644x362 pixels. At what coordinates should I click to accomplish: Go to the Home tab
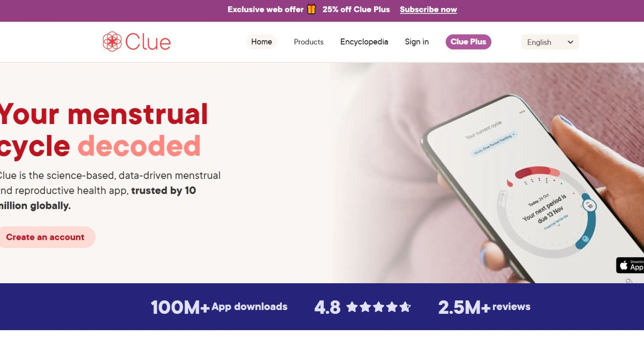262,42
